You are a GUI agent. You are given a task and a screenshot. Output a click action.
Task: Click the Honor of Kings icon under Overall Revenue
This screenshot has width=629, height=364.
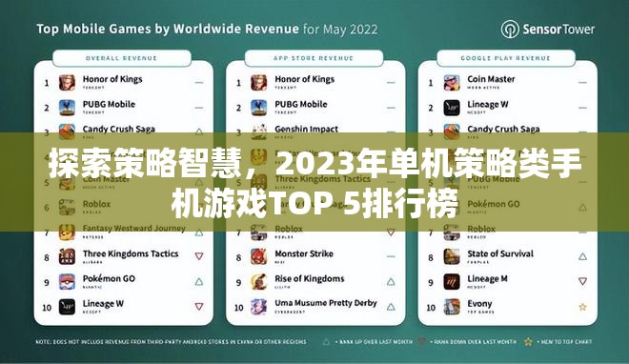[67, 83]
